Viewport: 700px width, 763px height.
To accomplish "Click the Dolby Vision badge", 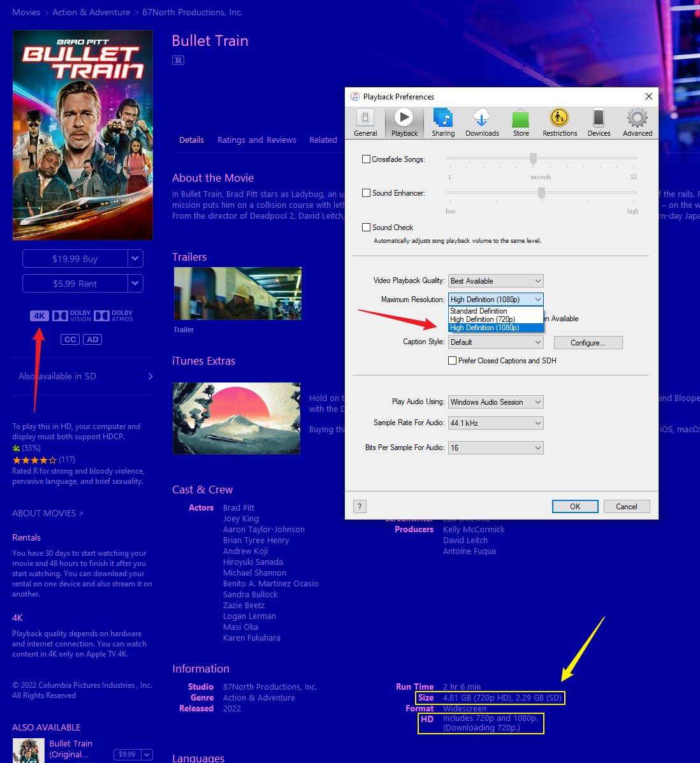I will pos(71,316).
